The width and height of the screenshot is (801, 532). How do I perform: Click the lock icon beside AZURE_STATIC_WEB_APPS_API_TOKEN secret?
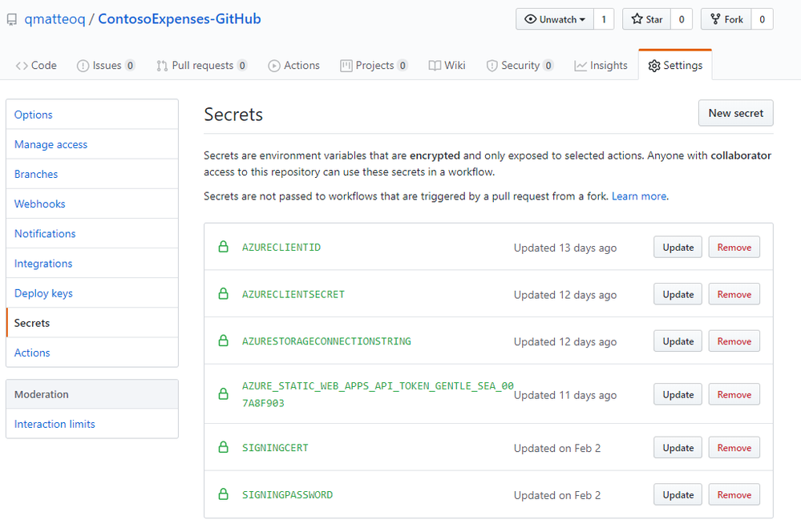pos(223,394)
